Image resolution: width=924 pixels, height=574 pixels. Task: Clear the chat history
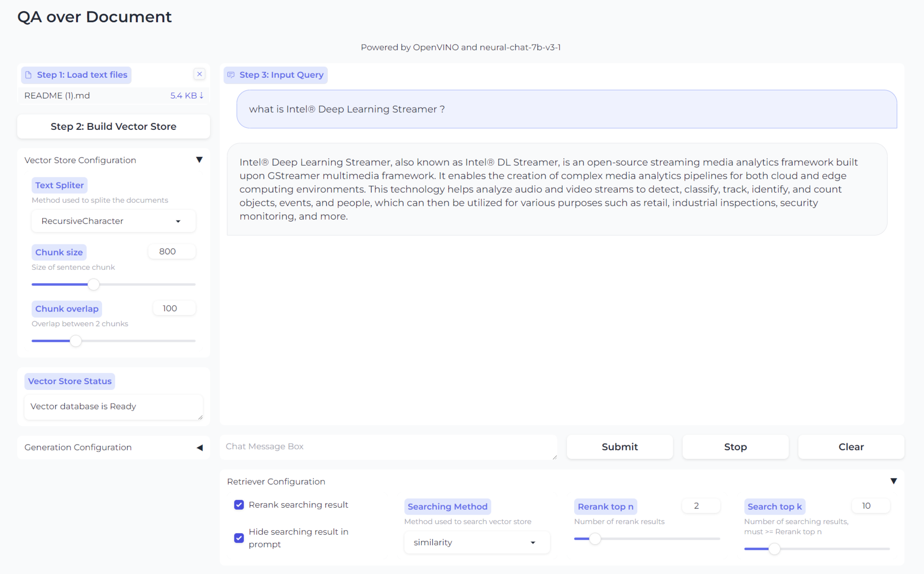click(851, 447)
